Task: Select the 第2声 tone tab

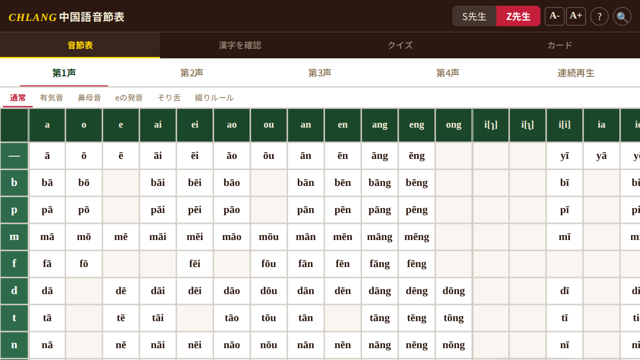Action: (x=192, y=73)
